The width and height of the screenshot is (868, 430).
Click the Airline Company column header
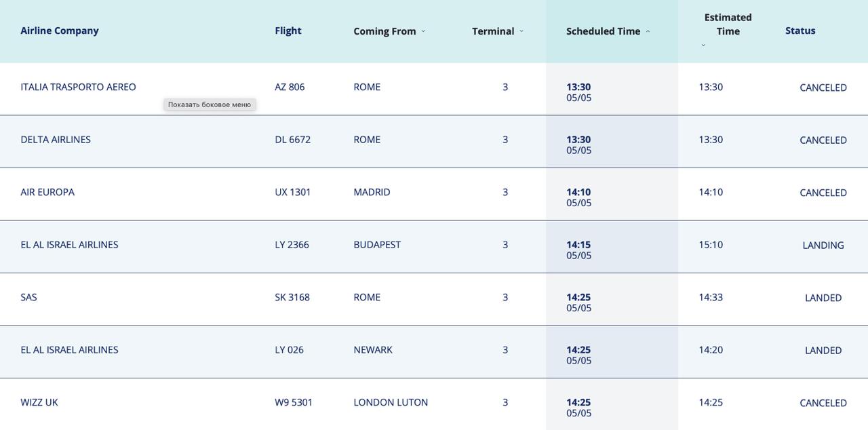pos(60,31)
